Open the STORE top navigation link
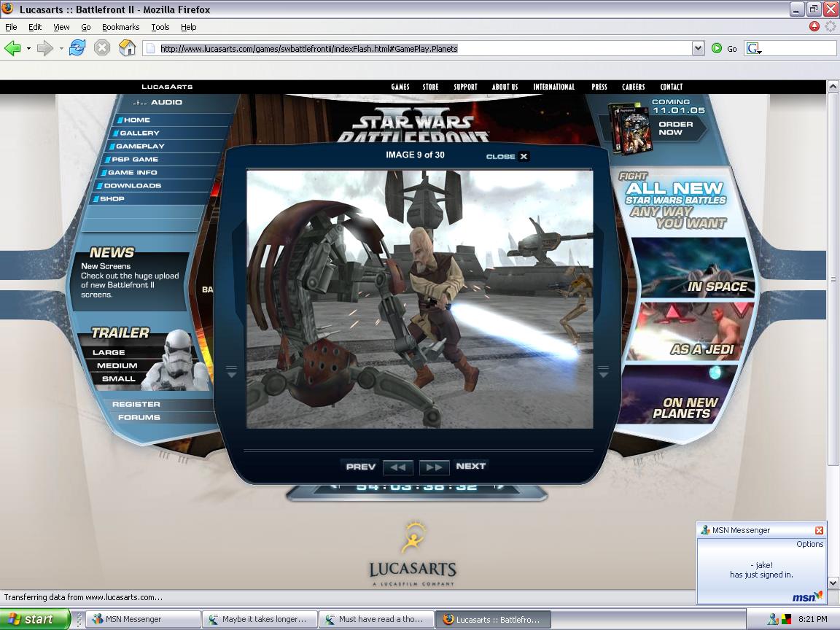This screenshot has width=840, height=630. point(430,87)
